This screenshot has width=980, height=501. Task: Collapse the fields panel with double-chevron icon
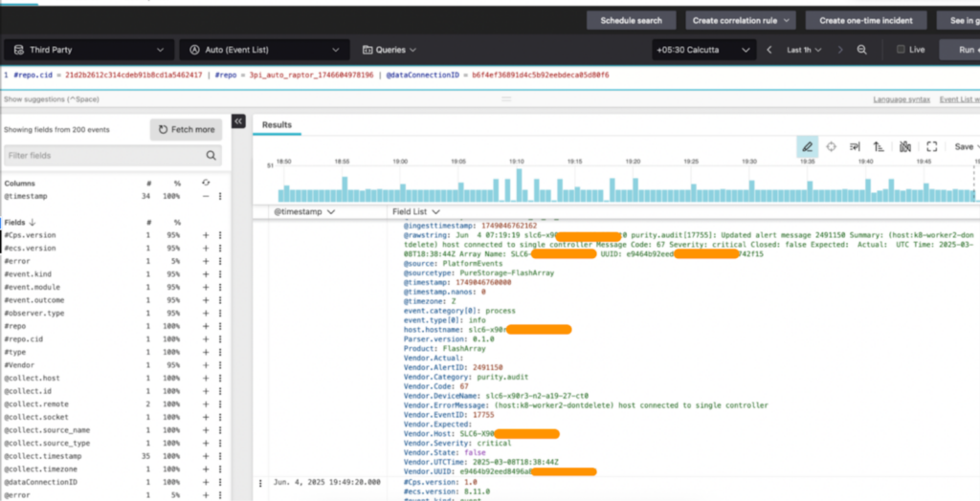coord(238,121)
